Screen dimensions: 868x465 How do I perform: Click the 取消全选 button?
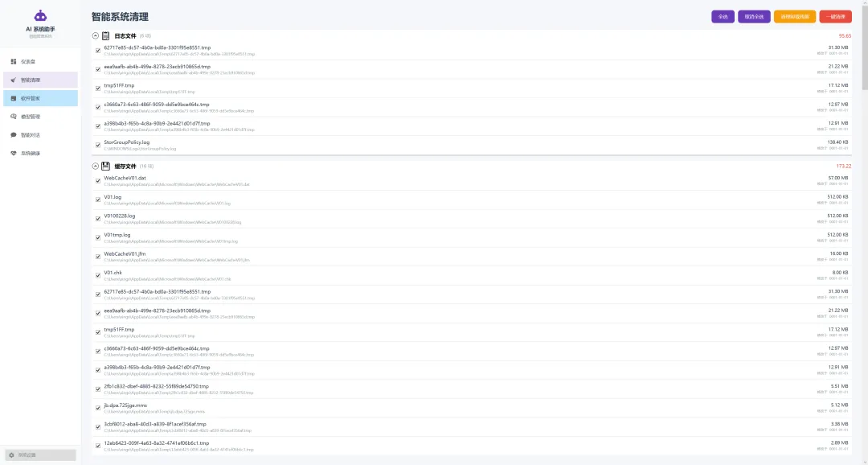(754, 17)
